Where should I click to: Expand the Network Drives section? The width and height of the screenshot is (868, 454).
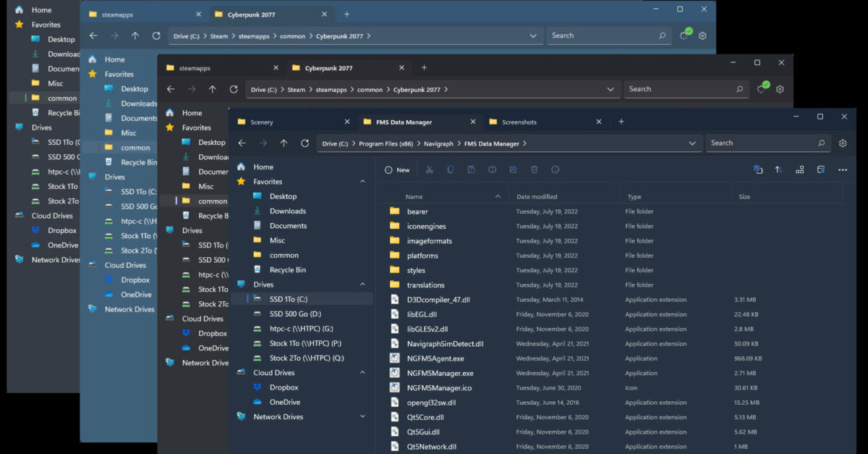click(362, 416)
